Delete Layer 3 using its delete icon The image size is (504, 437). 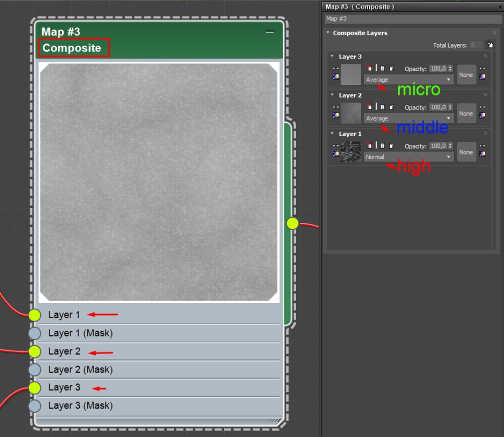point(369,68)
